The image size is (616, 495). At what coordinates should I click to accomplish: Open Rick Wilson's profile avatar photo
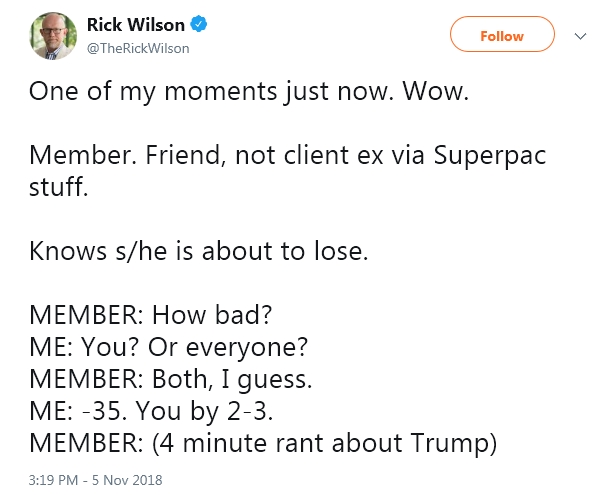point(53,36)
